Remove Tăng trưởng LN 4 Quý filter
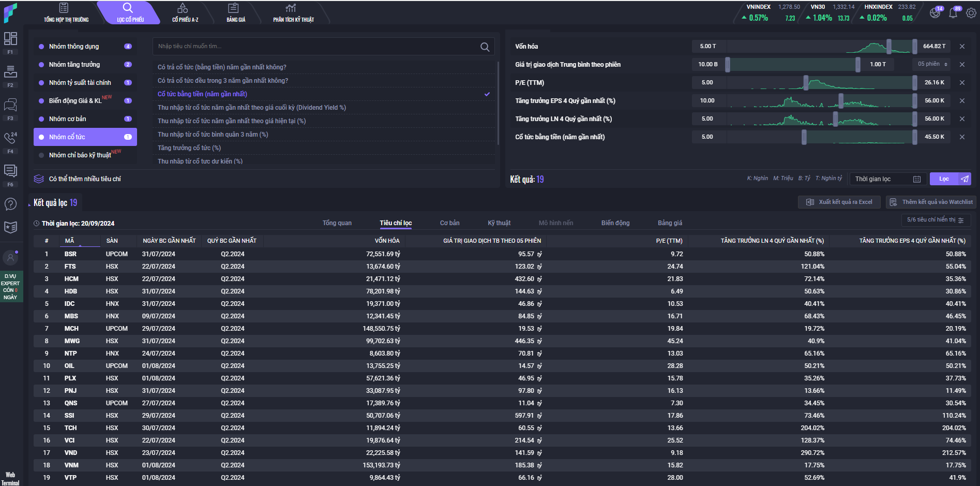This screenshot has width=980, height=486. click(962, 119)
